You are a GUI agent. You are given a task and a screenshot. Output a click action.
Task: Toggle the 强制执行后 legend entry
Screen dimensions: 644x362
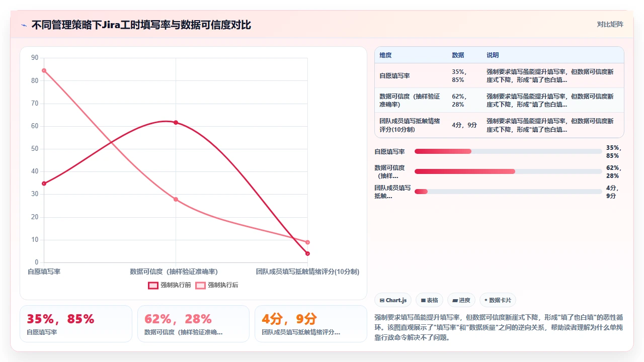point(217,285)
